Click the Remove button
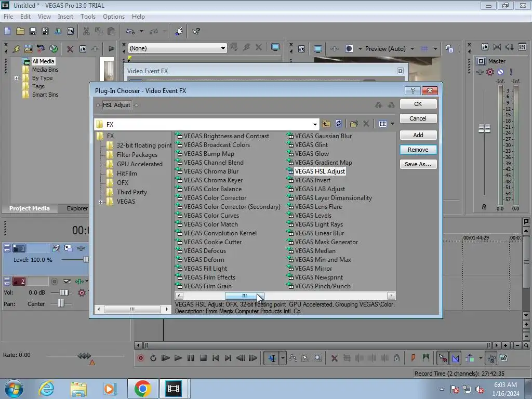532x399 pixels. click(418, 150)
